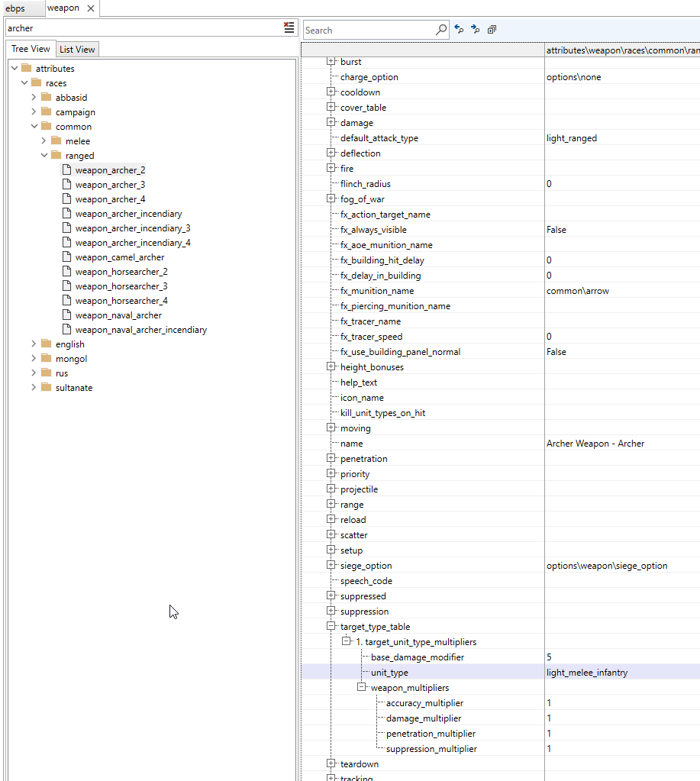The image size is (700, 781).
Task: Expand the deflection node
Action: tap(331, 153)
